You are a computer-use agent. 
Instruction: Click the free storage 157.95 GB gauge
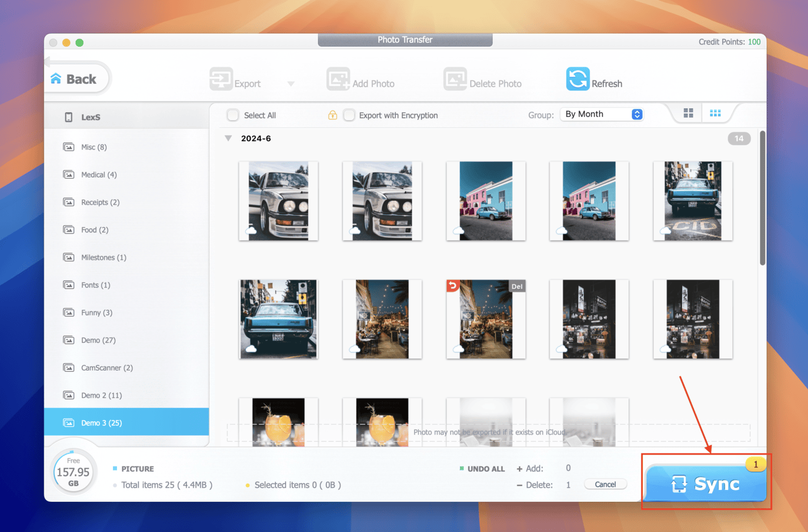(x=73, y=472)
